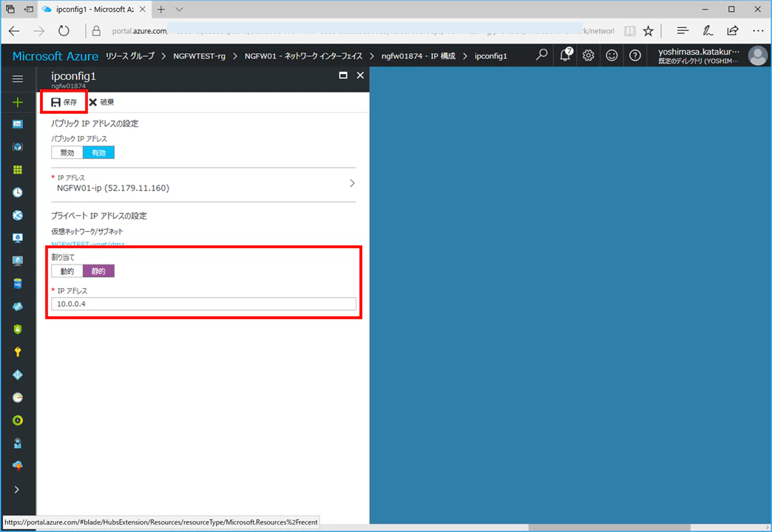Expand the NGFW01-ip address row chevron
Viewport: 772px width, 532px height.
pyautogui.click(x=352, y=183)
